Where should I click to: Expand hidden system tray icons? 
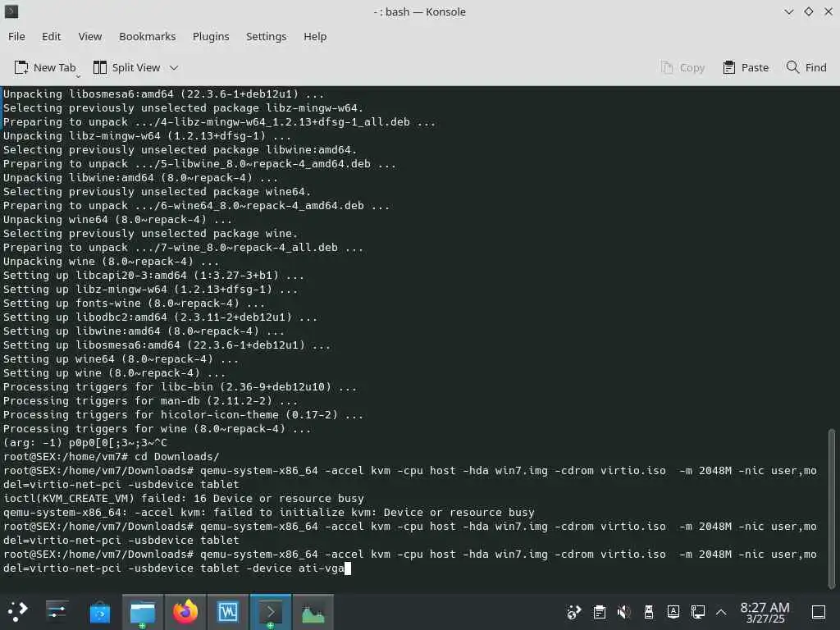(721, 612)
